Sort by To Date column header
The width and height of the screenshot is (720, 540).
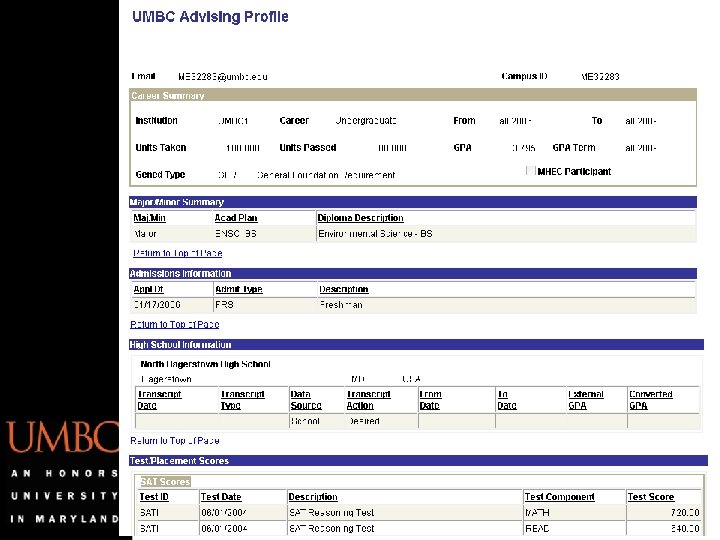tap(507, 400)
